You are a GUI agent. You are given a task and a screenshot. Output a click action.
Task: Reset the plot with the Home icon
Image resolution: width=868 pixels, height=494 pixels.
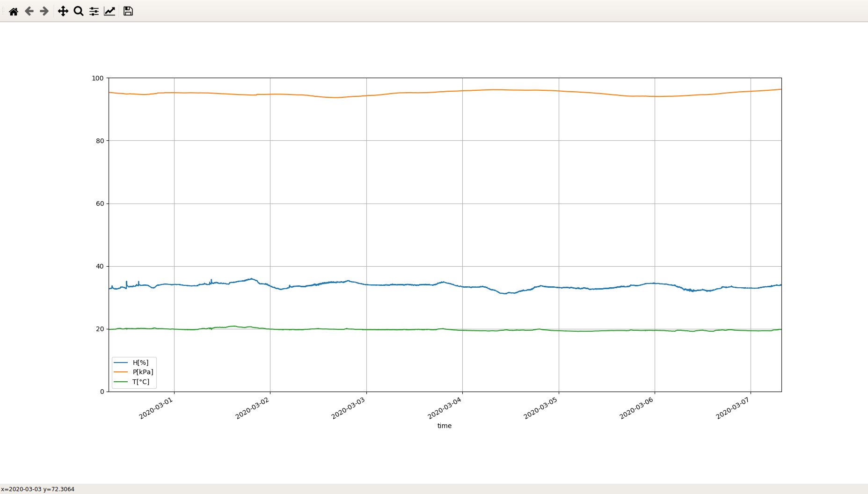click(x=14, y=11)
